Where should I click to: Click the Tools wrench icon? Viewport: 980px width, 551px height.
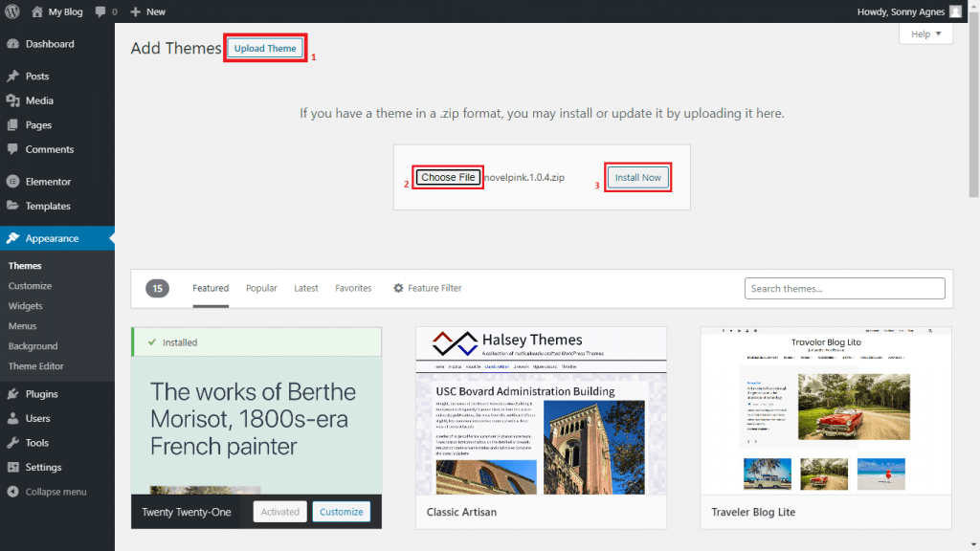[x=12, y=443]
